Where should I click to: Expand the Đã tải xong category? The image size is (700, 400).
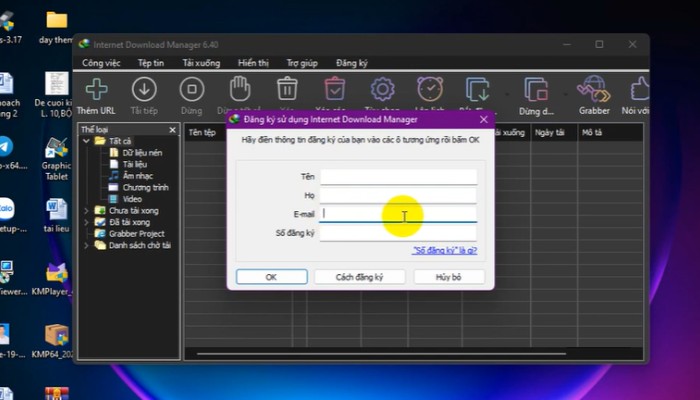(87, 222)
